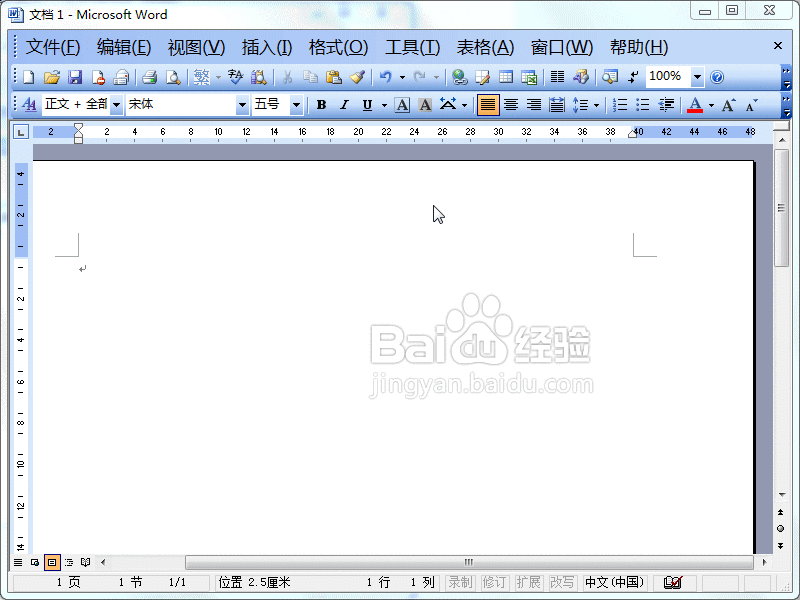Send the document with the e-mail icon

(x=121, y=77)
